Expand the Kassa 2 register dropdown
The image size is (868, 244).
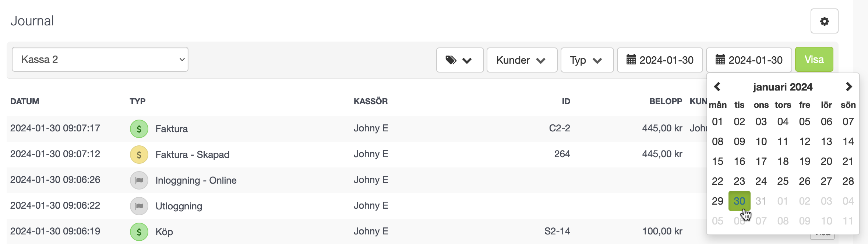click(100, 59)
